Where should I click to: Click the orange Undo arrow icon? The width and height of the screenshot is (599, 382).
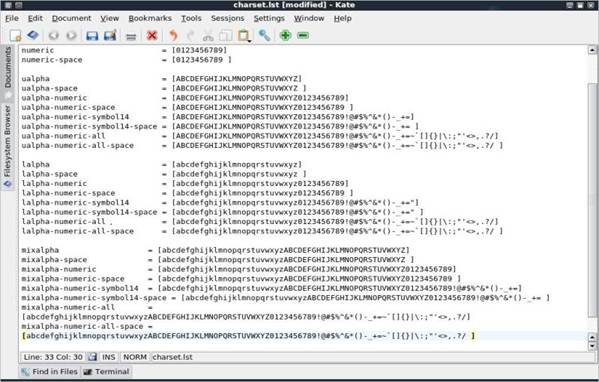point(173,36)
